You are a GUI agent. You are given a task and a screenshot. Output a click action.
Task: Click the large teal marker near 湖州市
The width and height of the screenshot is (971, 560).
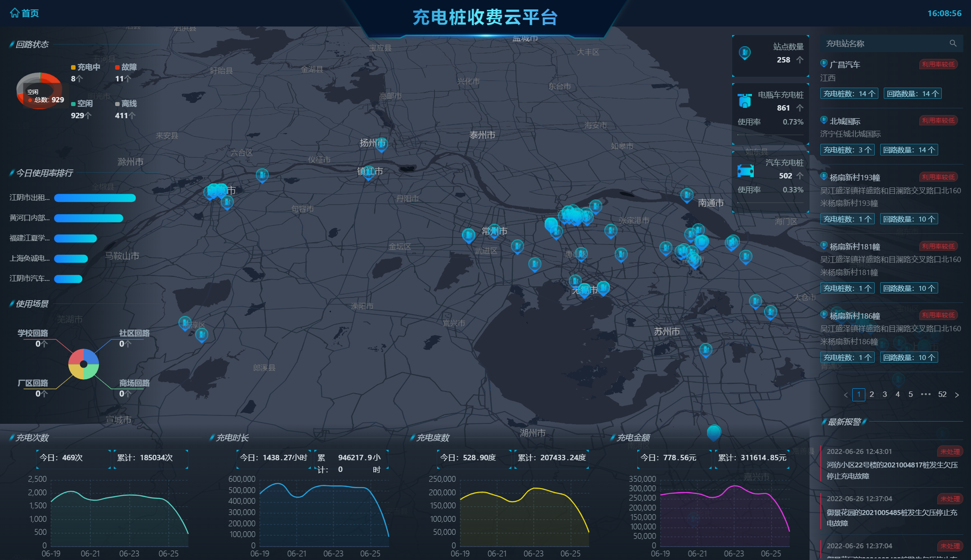(714, 432)
